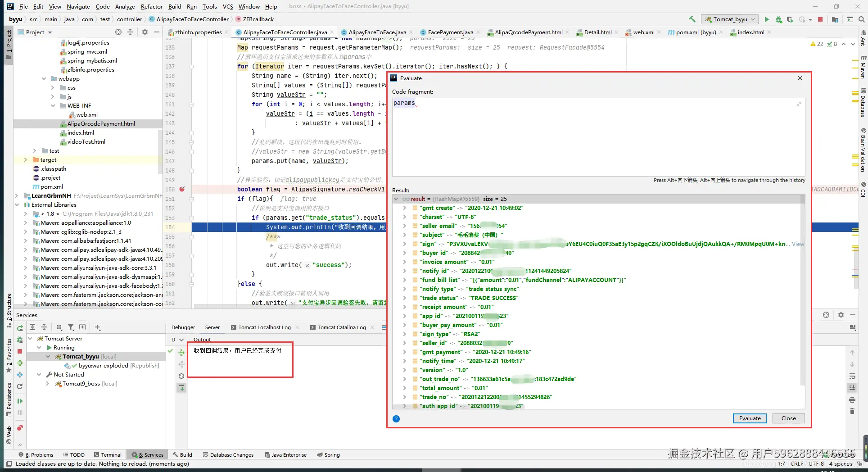Image resolution: width=868 pixels, height=472 pixels.
Task: Click the Rerun icon in Services side toolbar
Action: click(20, 328)
